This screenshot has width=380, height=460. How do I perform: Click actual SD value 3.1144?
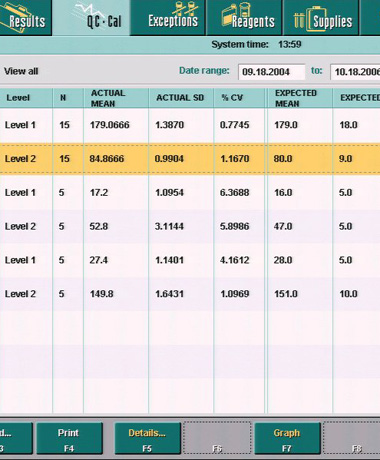pyautogui.click(x=169, y=226)
